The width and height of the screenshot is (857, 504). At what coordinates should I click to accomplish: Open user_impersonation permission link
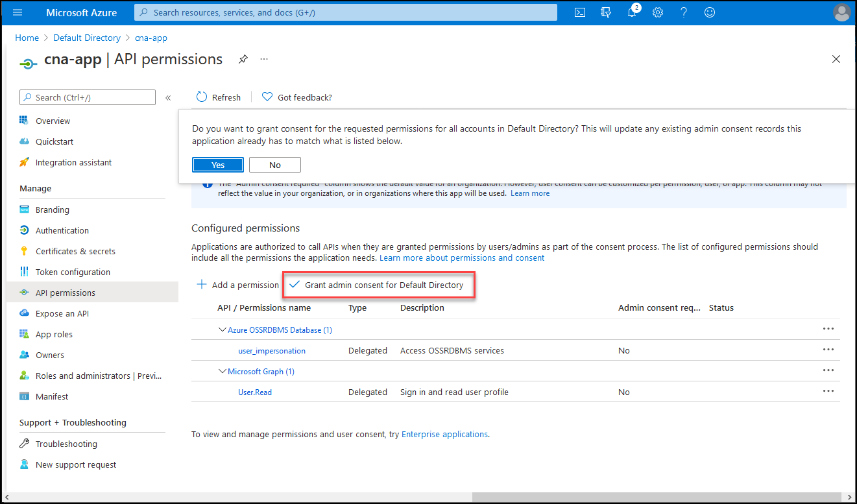coord(272,351)
